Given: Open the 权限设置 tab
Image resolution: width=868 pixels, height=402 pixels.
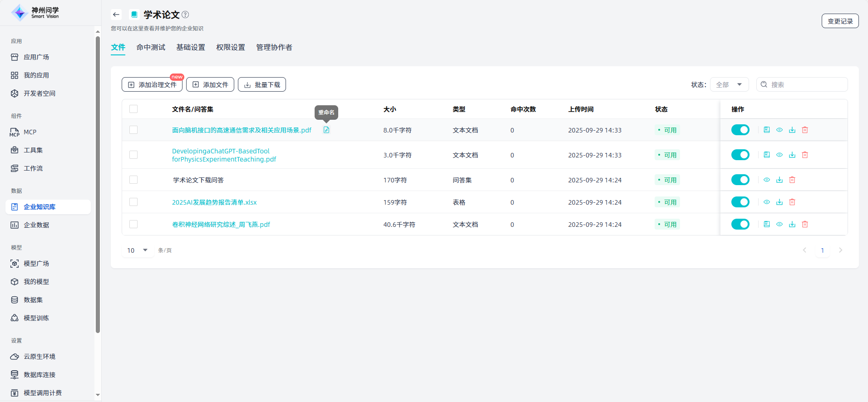Looking at the screenshot, I should tap(231, 48).
